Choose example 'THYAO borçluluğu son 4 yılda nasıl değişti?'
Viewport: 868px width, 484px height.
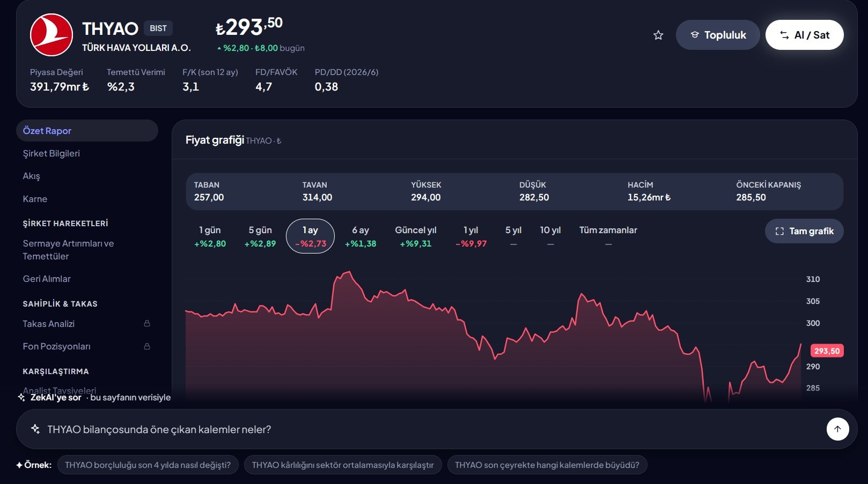pyautogui.click(x=148, y=465)
